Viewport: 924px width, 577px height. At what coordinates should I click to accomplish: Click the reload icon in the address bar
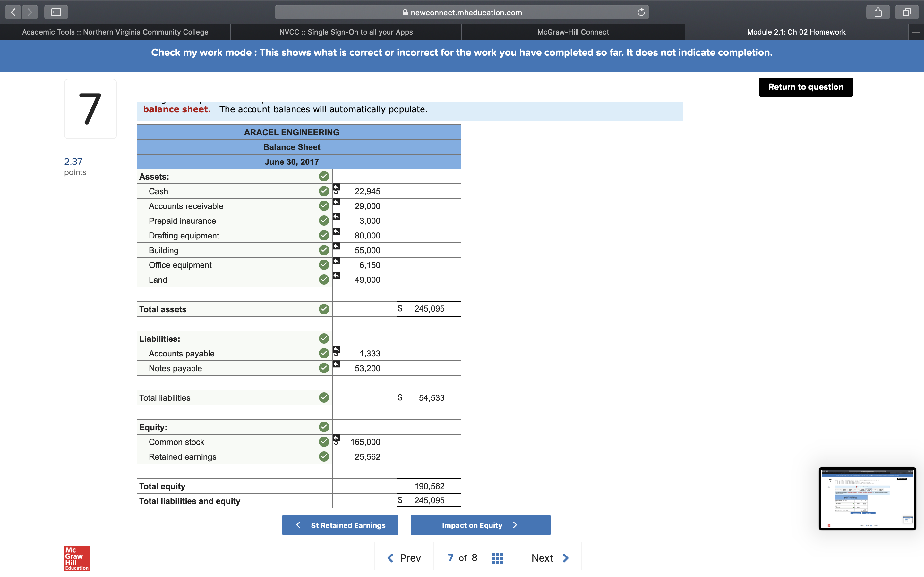tap(641, 12)
